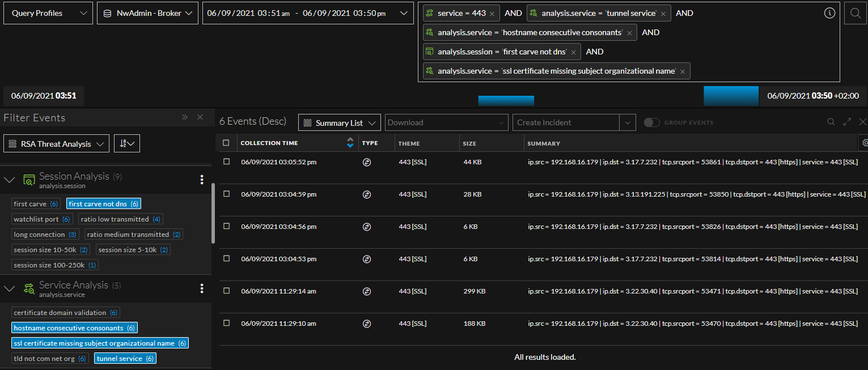
Task: Expand events panel to full view
Action: (847, 122)
